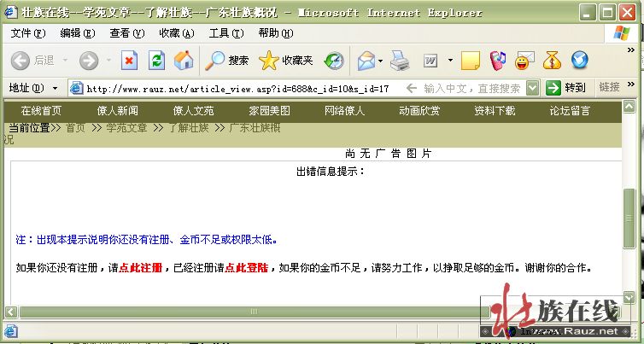644x344 pixels.
Task: Click the Refresh page icon
Action: coord(156,61)
